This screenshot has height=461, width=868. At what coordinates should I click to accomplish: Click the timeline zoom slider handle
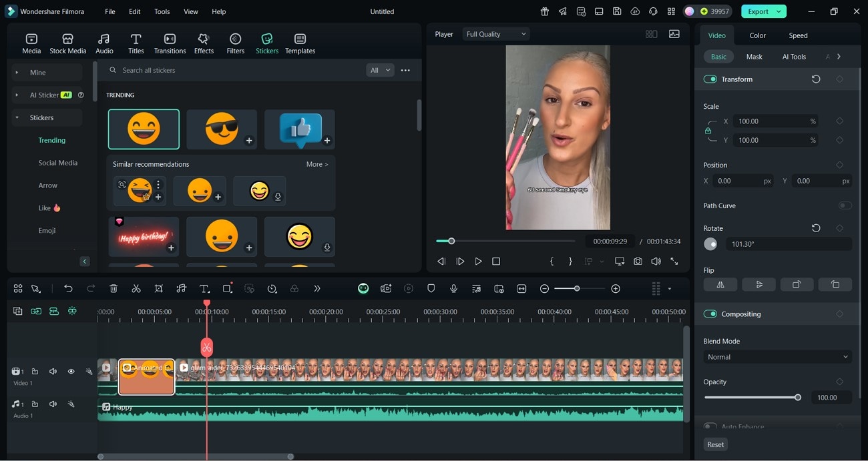click(577, 289)
